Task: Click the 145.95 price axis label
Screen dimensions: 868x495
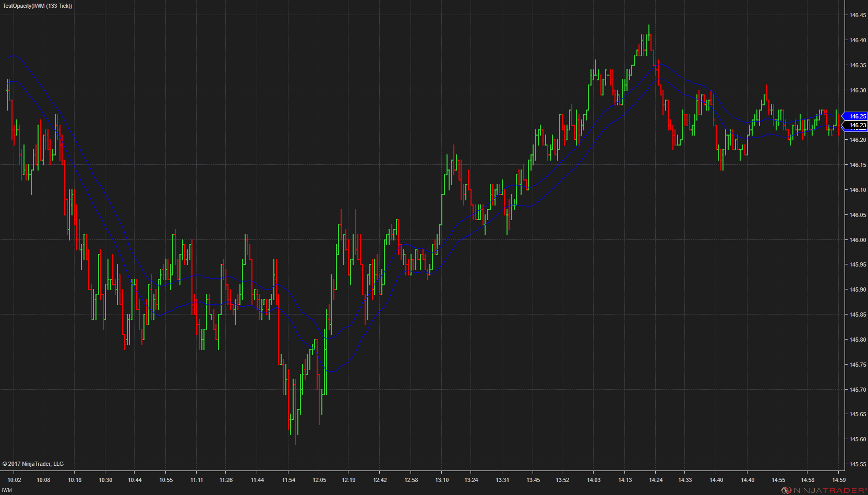Action: coord(858,264)
